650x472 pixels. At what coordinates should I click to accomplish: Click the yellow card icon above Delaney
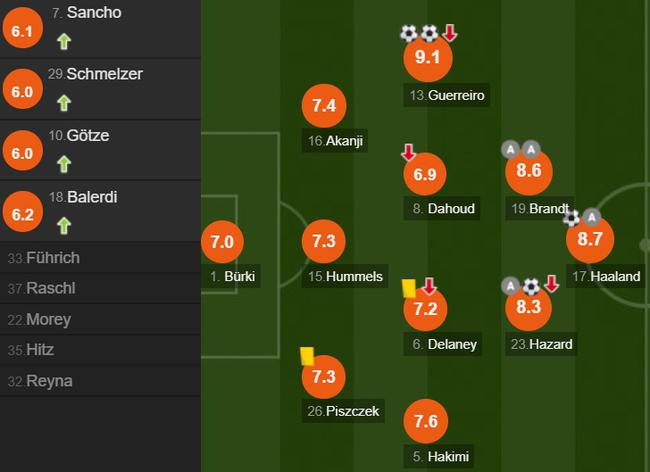[x=408, y=287]
